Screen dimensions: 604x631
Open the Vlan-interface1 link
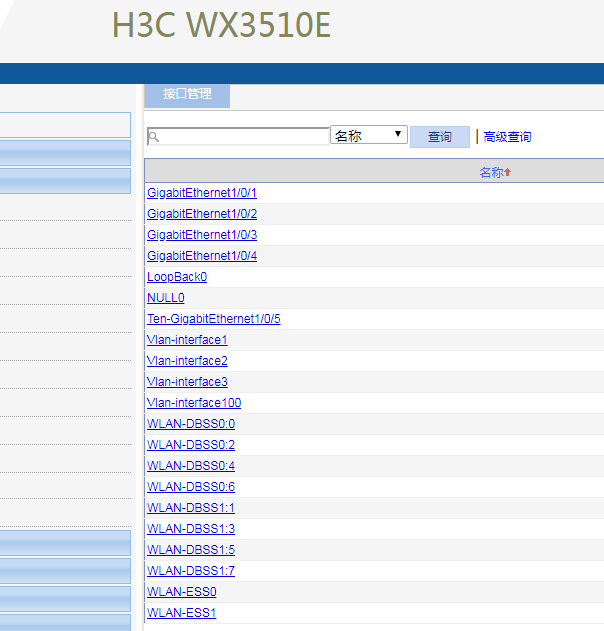[x=187, y=340]
